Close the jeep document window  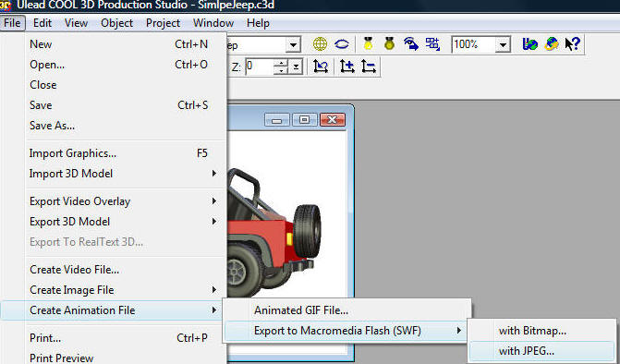click(332, 119)
